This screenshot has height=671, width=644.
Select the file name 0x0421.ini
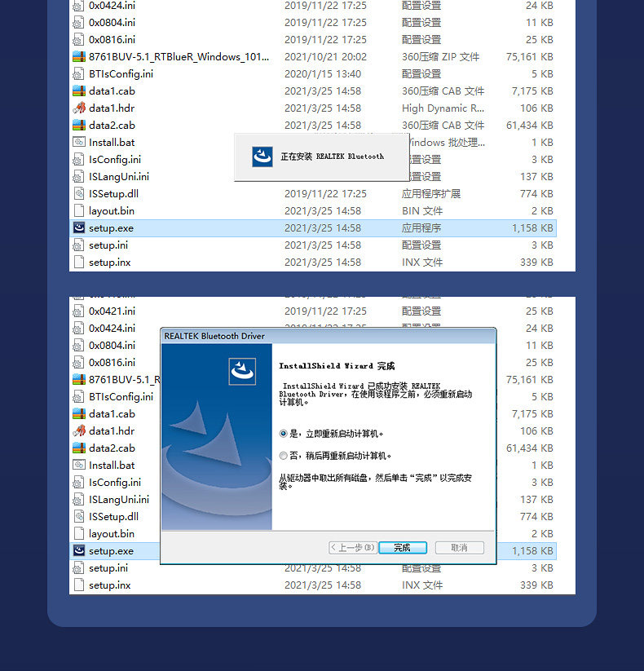pyautogui.click(x=112, y=311)
